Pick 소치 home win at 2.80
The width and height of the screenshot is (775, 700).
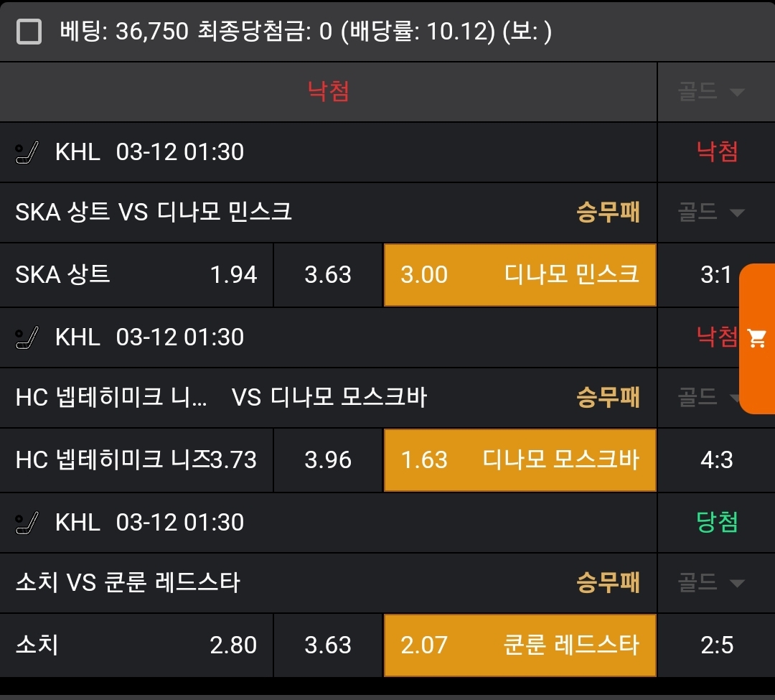tap(136, 645)
